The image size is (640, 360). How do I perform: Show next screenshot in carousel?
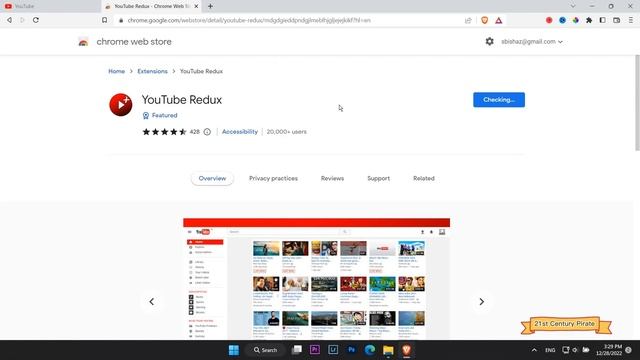tap(482, 302)
